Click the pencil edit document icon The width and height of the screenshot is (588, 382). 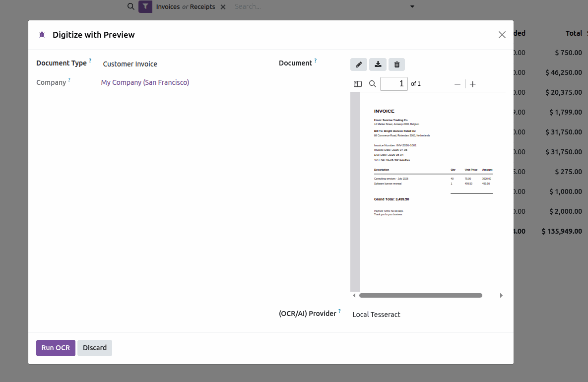[358, 64]
